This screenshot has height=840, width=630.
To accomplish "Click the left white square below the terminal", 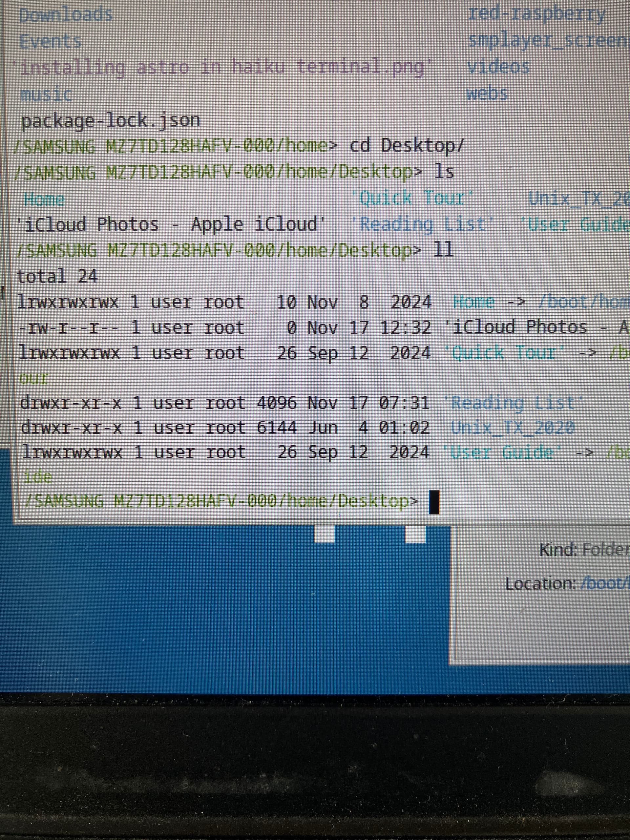I will point(324,535).
